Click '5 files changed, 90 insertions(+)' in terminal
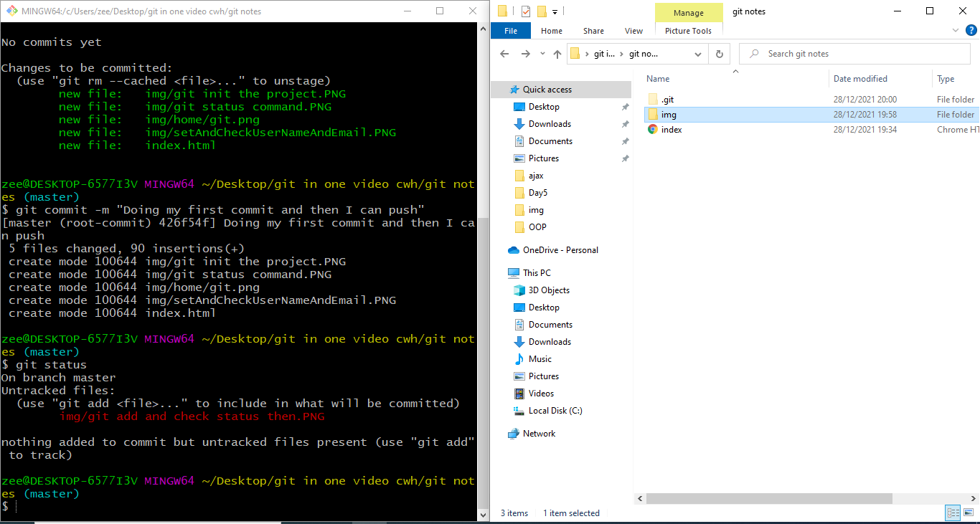This screenshot has width=980, height=524. (x=126, y=249)
